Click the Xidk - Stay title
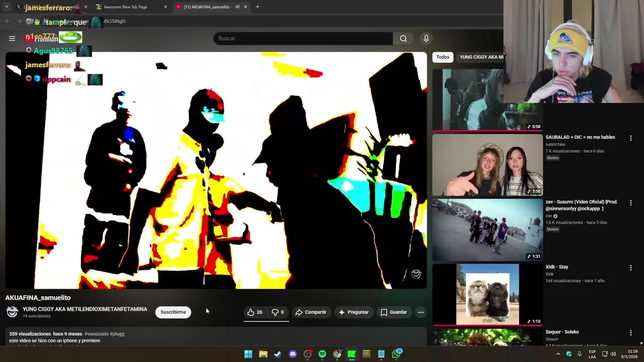 (x=557, y=267)
